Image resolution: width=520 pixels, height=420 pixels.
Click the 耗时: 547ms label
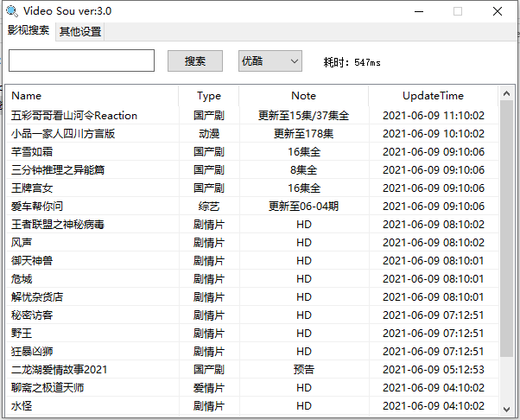tap(352, 62)
